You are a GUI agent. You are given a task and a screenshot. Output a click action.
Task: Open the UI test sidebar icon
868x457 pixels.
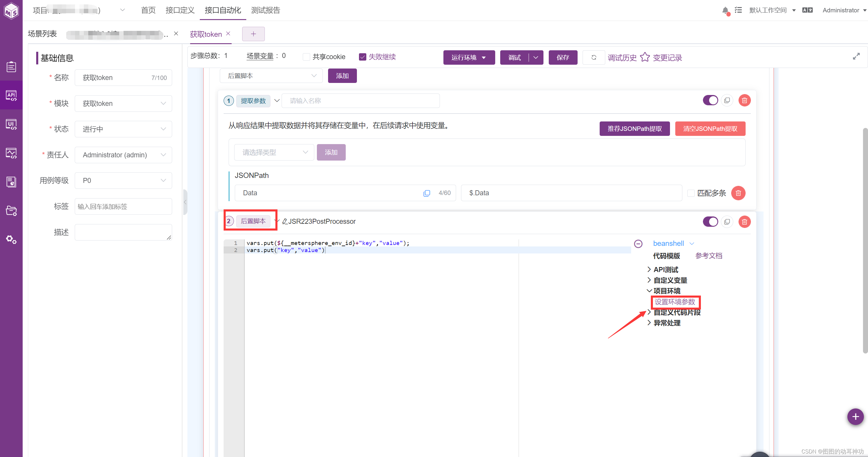point(11,124)
